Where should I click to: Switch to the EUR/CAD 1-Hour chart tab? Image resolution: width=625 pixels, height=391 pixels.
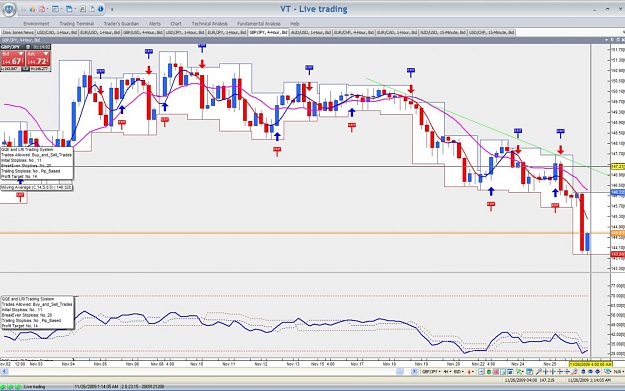pyautogui.click(x=397, y=32)
